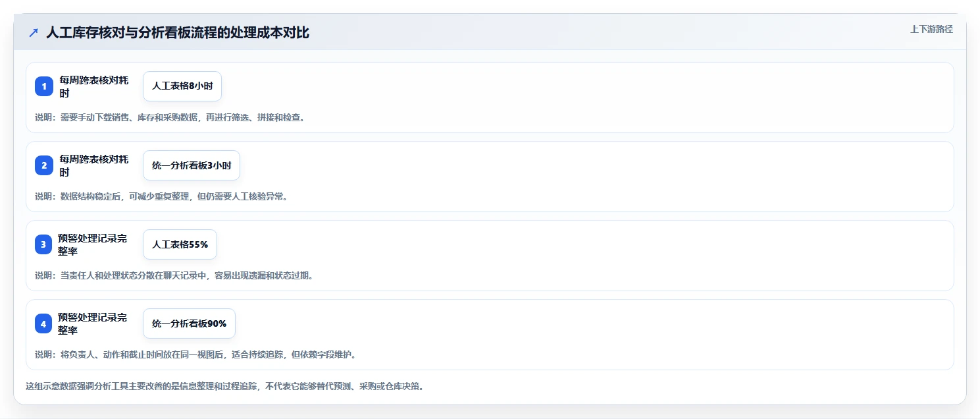This screenshot has width=980, height=419.
Task: Click the 每周跨表核对耗时 label in card 1
Action: coord(93,86)
